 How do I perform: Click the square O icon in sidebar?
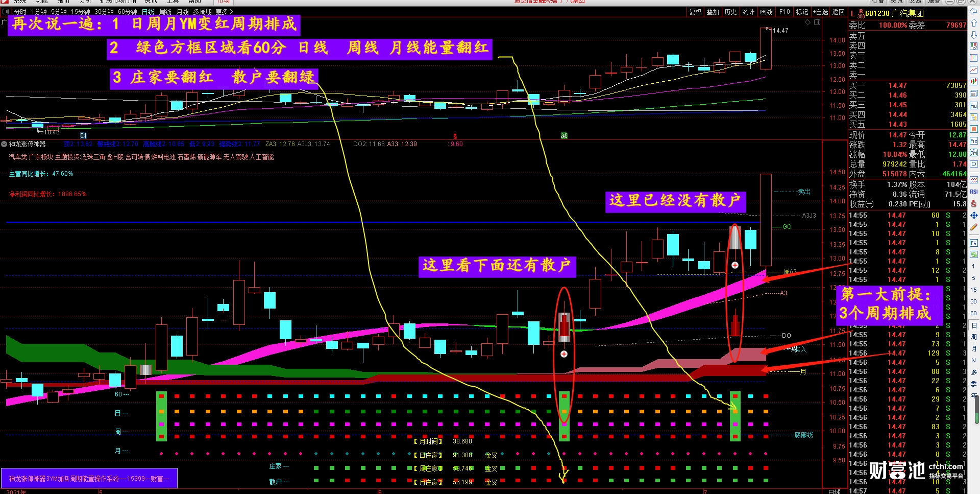point(974,164)
